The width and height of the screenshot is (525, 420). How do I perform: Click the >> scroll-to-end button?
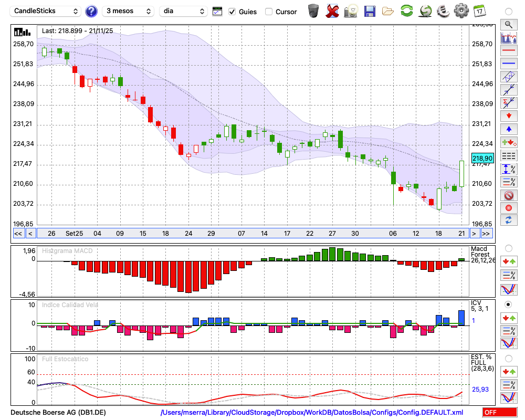[x=486, y=233]
